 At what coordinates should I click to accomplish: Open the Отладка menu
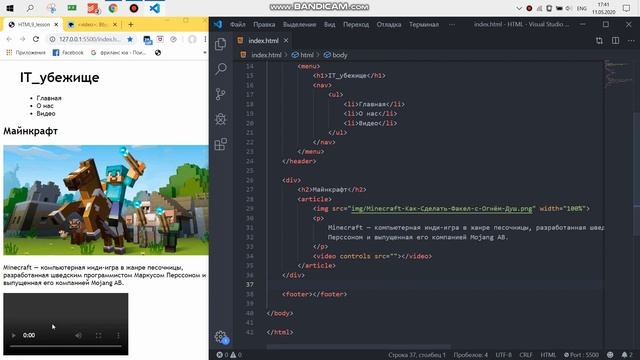389,24
